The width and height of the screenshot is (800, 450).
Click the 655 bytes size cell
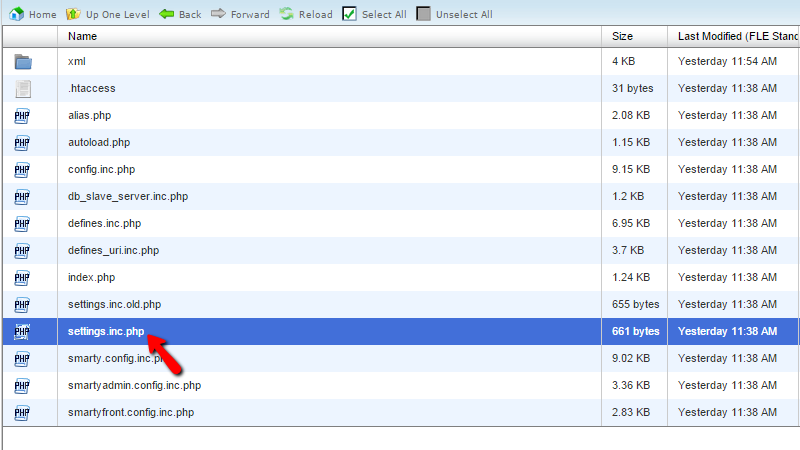636,305
